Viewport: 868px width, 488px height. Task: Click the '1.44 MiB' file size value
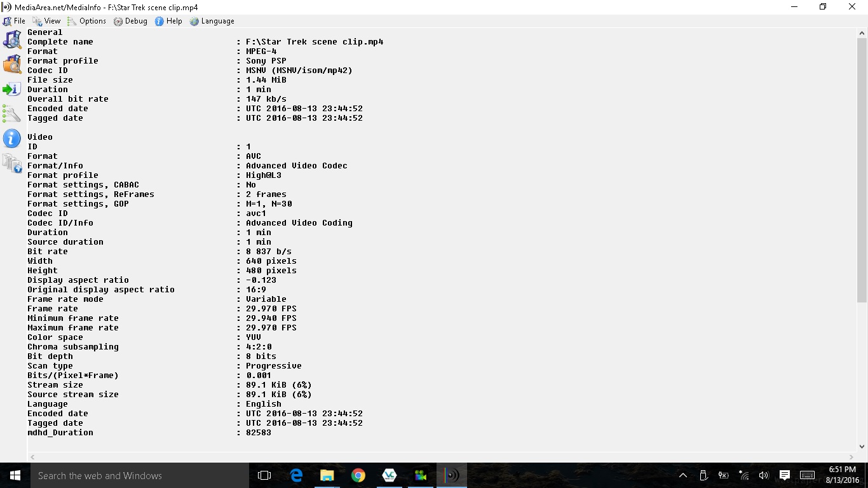point(266,80)
